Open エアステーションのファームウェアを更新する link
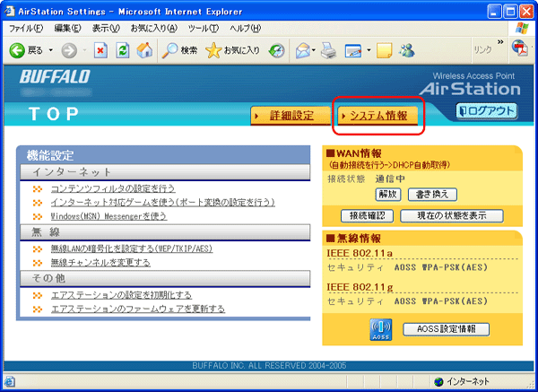This screenshot has width=538, height=392. 138,309
